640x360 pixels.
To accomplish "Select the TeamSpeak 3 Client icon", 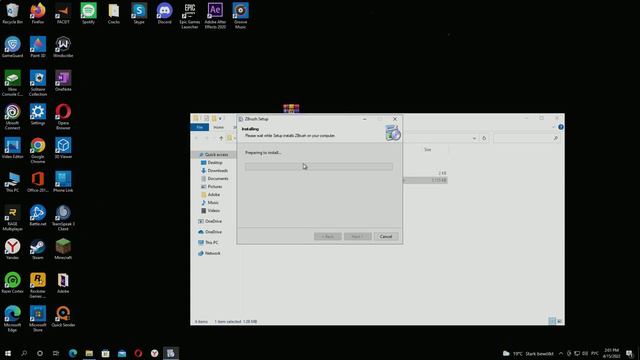I will click(x=63, y=218).
